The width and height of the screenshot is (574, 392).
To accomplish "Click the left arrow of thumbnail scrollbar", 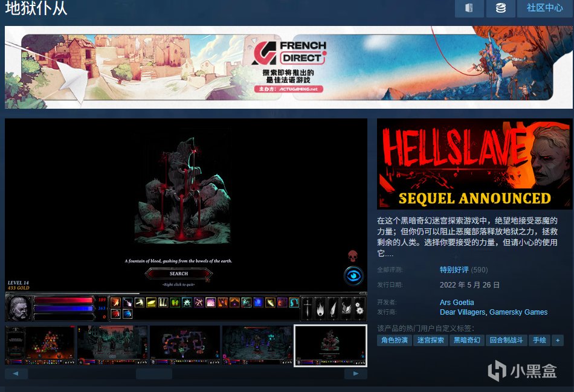I will [16, 374].
